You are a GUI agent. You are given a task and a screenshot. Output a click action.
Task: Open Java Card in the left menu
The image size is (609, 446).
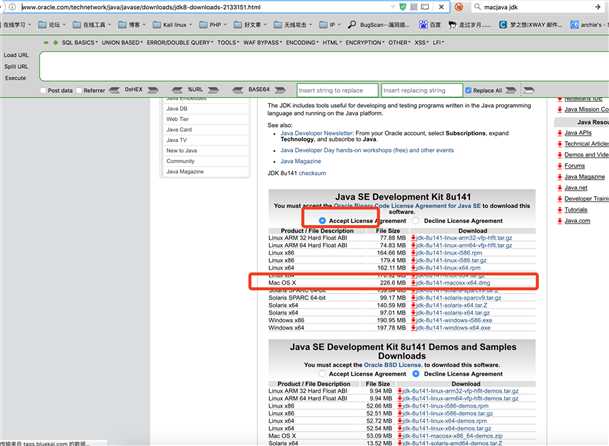click(179, 130)
